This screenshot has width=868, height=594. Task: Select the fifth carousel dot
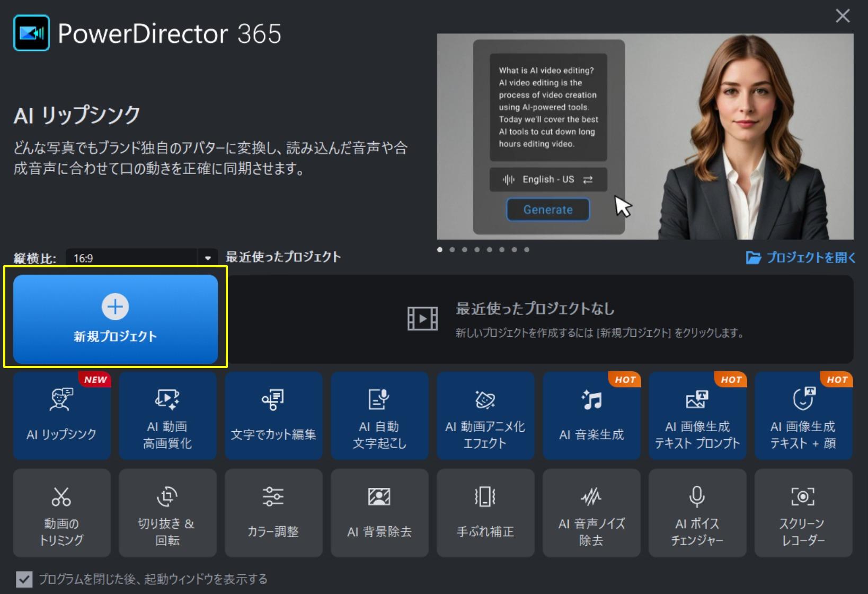pos(490,249)
